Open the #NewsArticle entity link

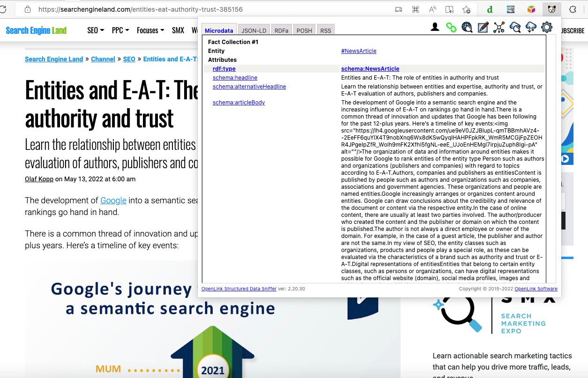click(359, 51)
